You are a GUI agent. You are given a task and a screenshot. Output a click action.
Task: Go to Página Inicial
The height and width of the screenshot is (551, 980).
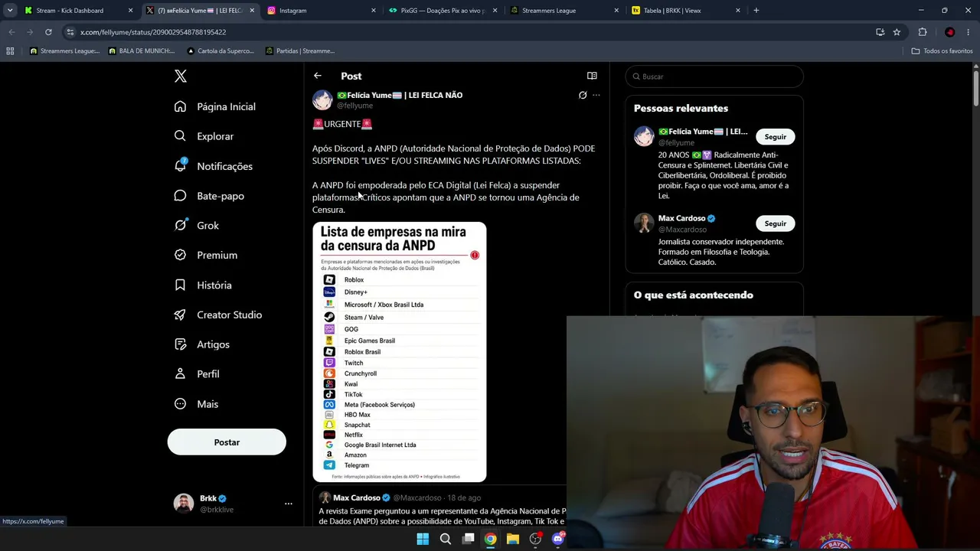pos(215,106)
